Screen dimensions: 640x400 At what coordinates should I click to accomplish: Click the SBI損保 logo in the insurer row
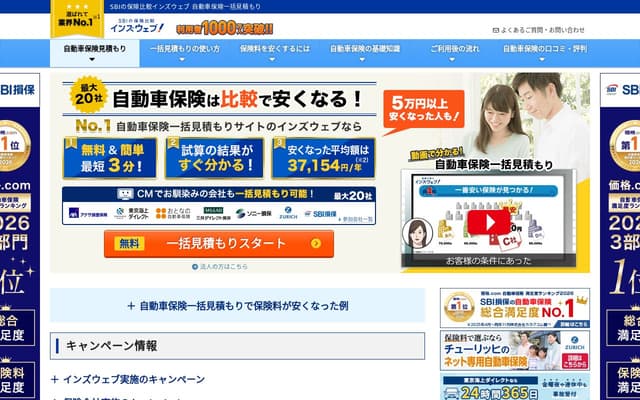coord(320,213)
